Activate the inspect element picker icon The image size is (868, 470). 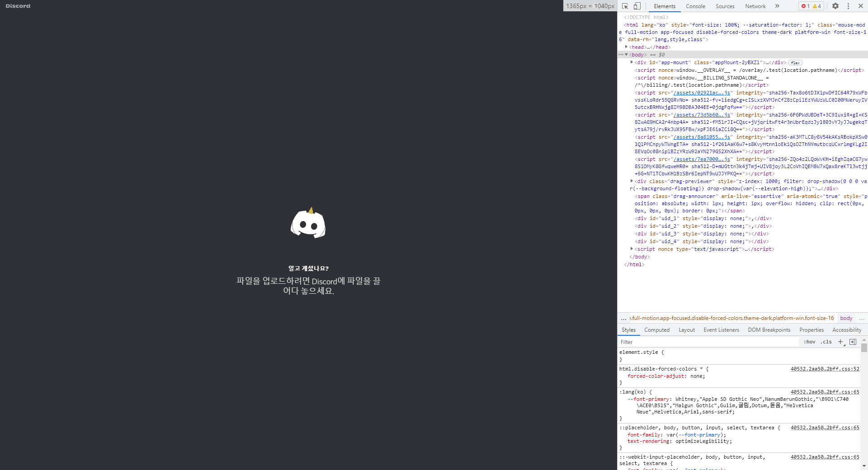click(x=625, y=6)
